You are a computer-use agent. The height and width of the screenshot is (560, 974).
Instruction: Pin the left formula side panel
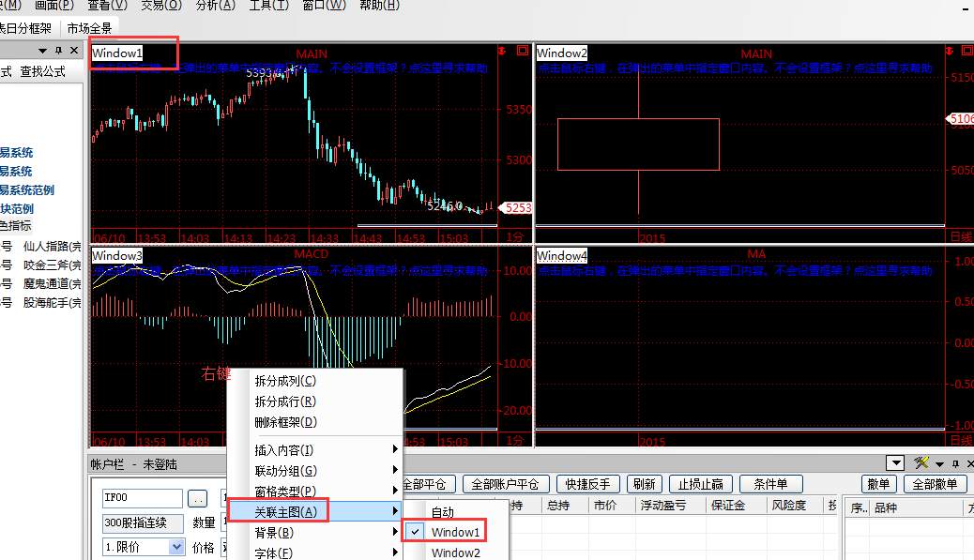[59, 50]
